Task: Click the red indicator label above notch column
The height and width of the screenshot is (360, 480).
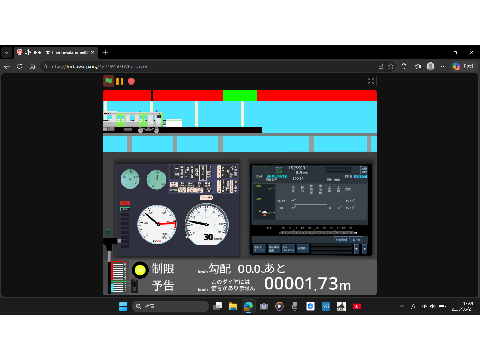Action: tap(125, 203)
